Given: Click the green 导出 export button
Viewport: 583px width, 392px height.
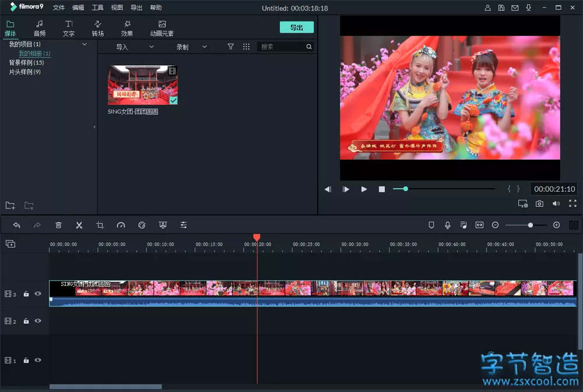Looking at the screenshot, I should click(x=296, y=27).
